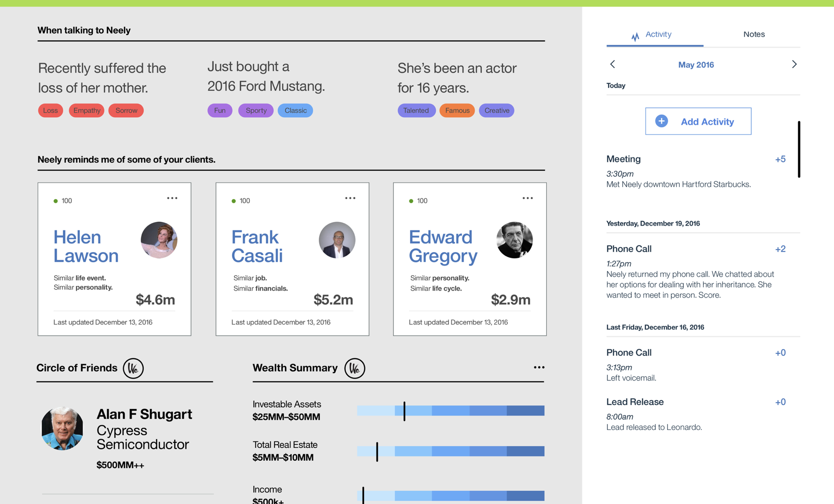Screen dimensions: 834x504
Task: Open options menu on Helen Lawson card
Action: click(x=172, y=198)
